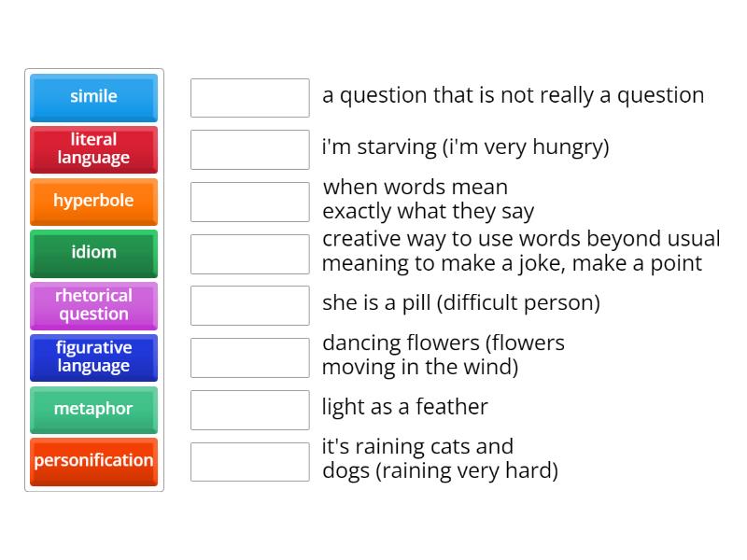Click the answer box beside 'creative way to use words'
The width and height of the screenshot is (747, 560).
click(249, 252)
